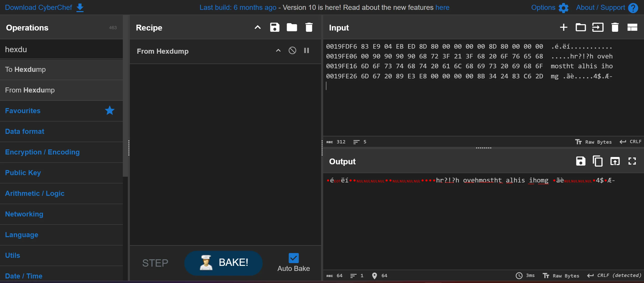Clear recipe with trash icon

[309, 27]
